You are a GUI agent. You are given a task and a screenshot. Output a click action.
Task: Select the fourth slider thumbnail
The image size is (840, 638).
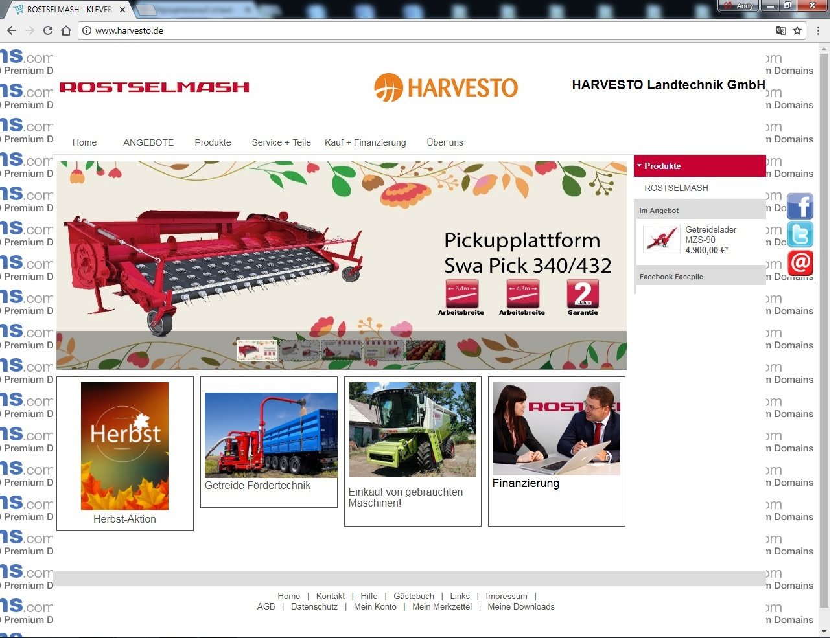tap(384, 350)
